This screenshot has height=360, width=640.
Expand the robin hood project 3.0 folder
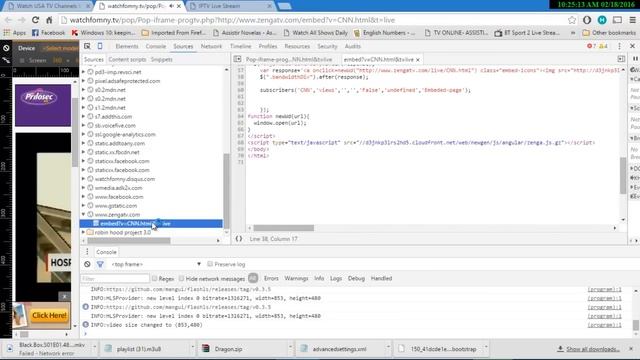84,232
